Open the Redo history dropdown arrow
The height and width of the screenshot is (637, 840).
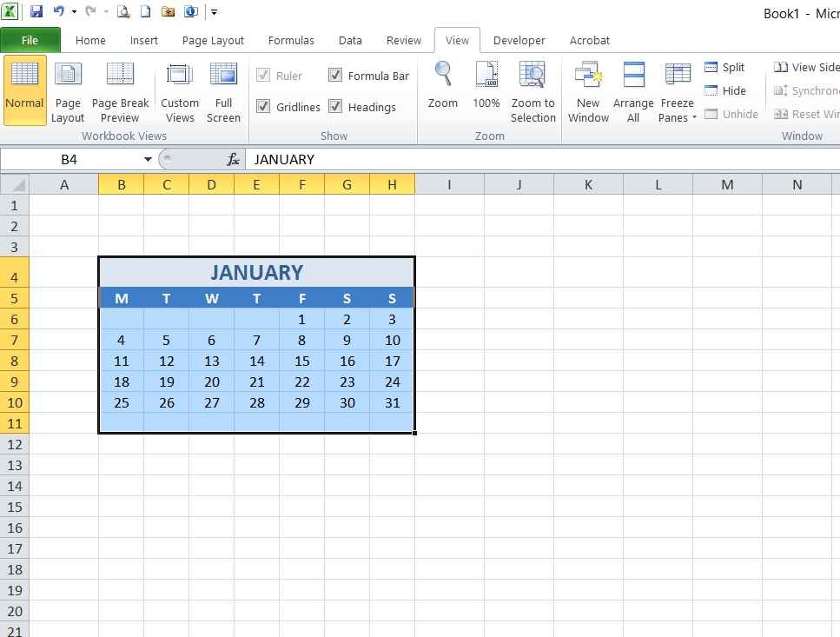(x=106, y=11)
